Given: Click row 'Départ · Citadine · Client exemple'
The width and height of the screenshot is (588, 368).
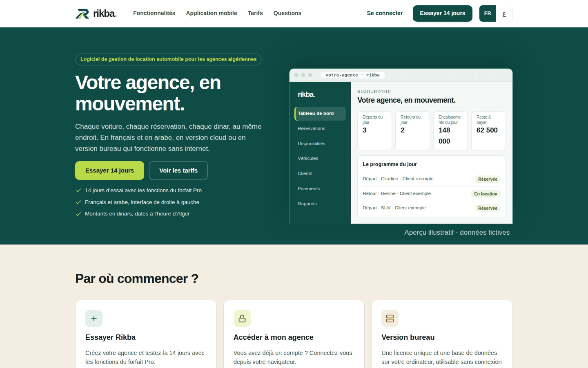Looking at the screenshot, I should (x=432, y=179).
